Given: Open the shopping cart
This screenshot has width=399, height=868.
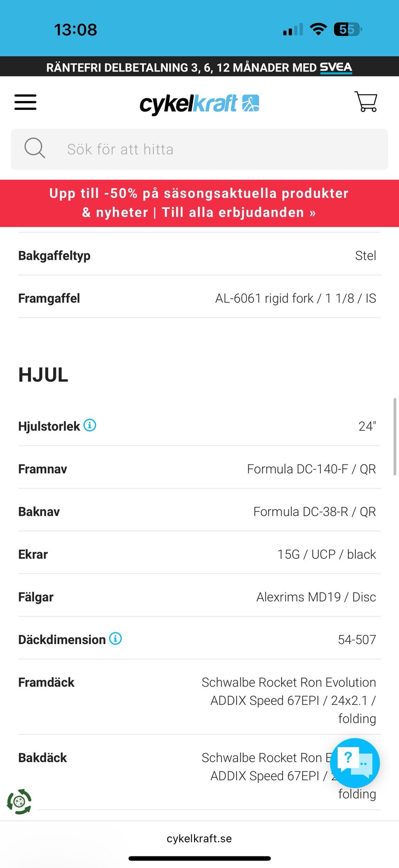Looking at the screenshot, I should (x=366, y=102).
